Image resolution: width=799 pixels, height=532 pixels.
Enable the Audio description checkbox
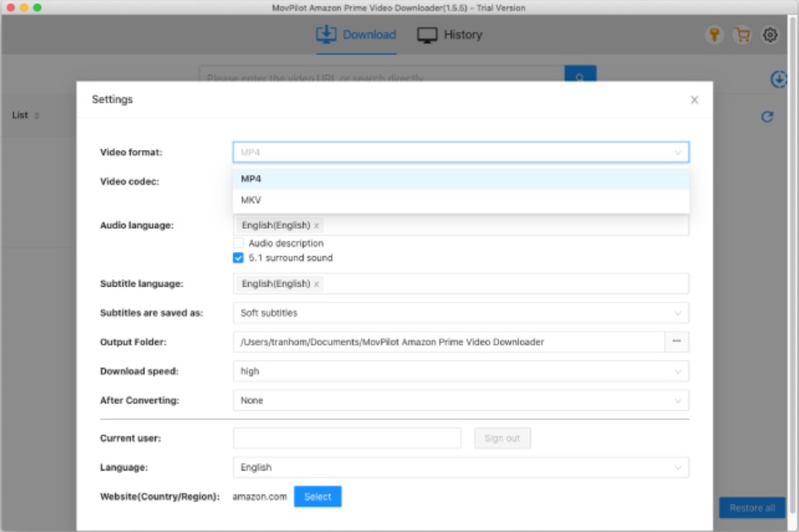238,243
